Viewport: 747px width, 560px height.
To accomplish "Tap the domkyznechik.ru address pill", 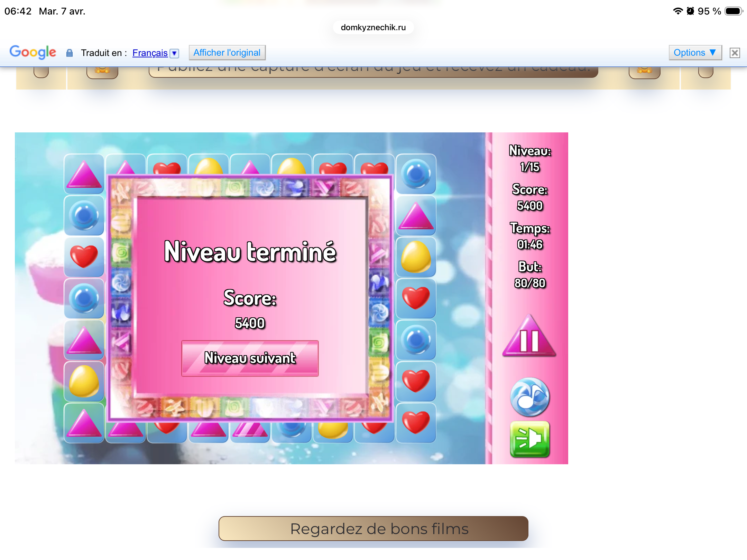I will (x=373, y=27).
